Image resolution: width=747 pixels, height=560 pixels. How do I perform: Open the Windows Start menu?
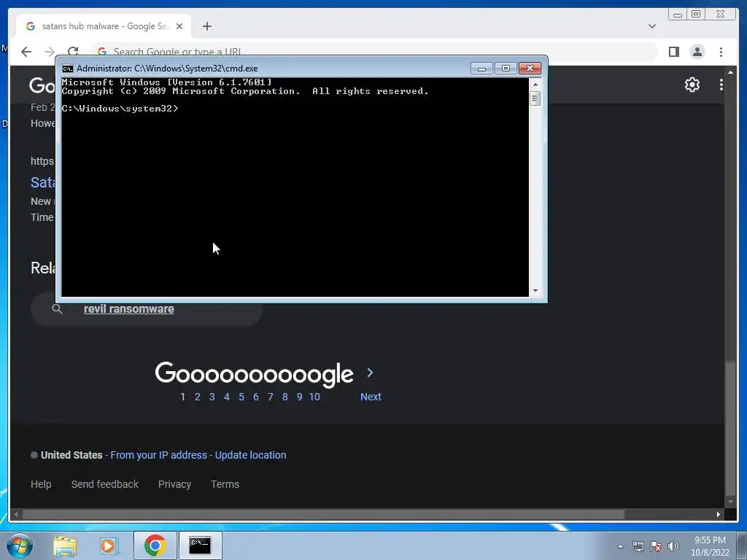click(19, 545)
